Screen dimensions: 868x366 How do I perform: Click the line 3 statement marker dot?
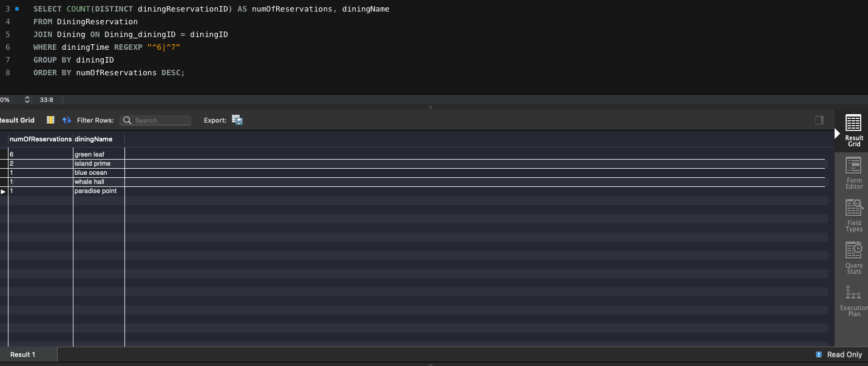tap(17, 9)
